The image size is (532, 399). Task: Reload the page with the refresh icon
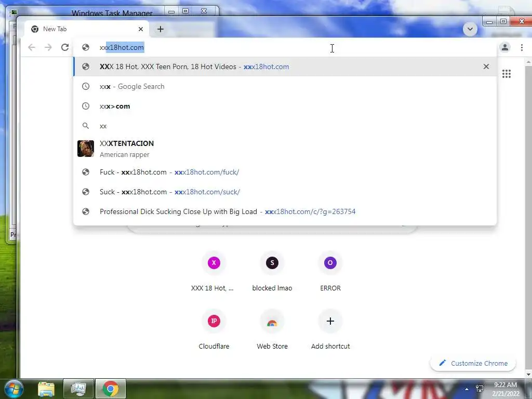tap(65, 47)
